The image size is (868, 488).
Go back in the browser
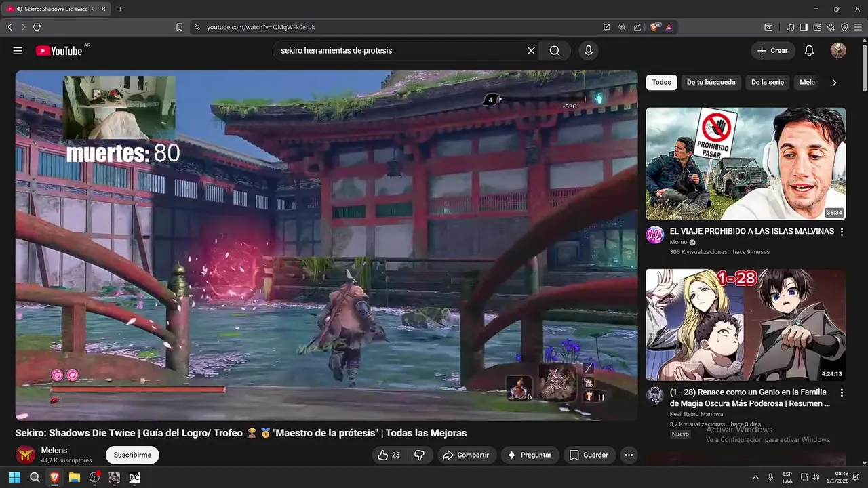[x=9, y=27]
